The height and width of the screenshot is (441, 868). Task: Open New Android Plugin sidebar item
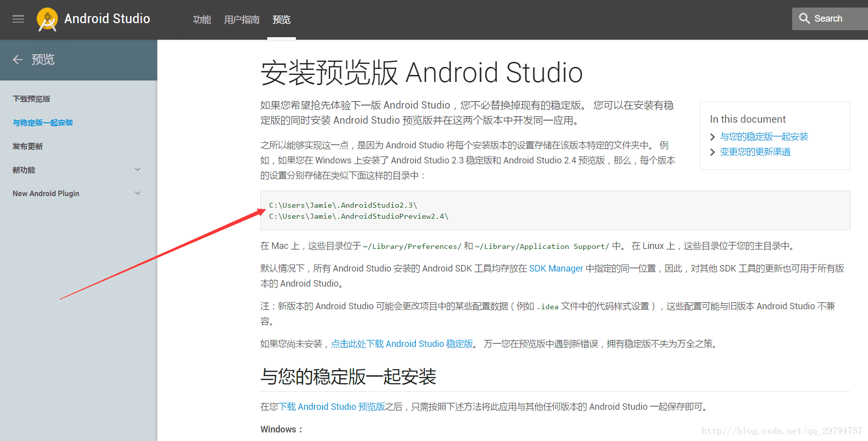[46, 194]
